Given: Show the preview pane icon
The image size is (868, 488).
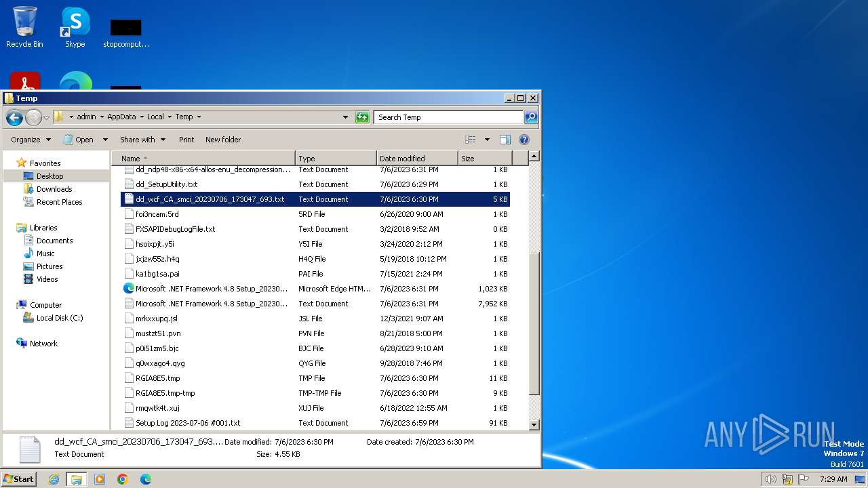Looking at the screenshot, I should [505, 140].
